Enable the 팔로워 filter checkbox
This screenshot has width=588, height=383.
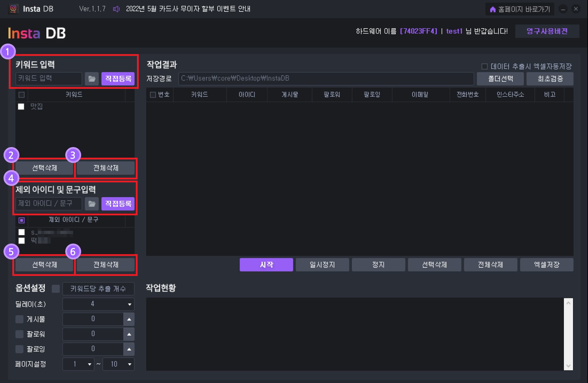pos(19,334)
